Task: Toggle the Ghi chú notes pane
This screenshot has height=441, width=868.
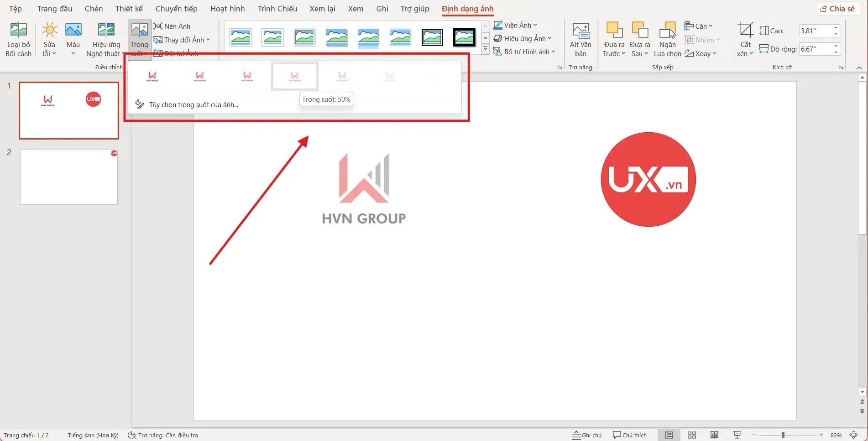Action: click(587, 435)
